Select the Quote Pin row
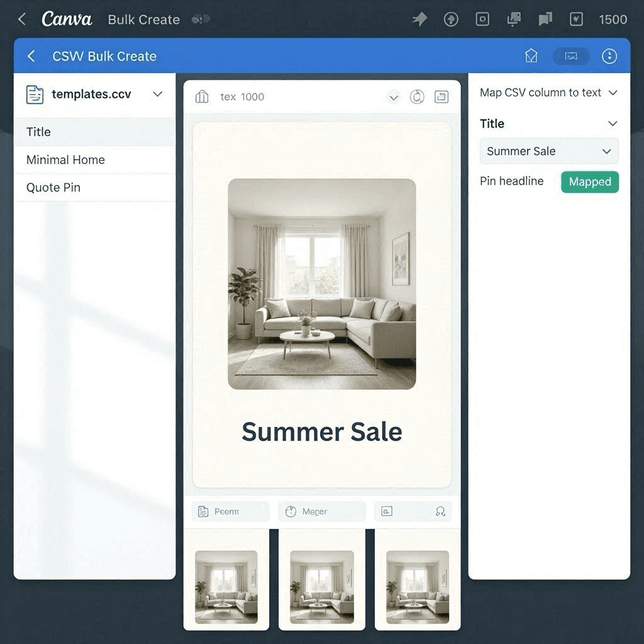 94,187
